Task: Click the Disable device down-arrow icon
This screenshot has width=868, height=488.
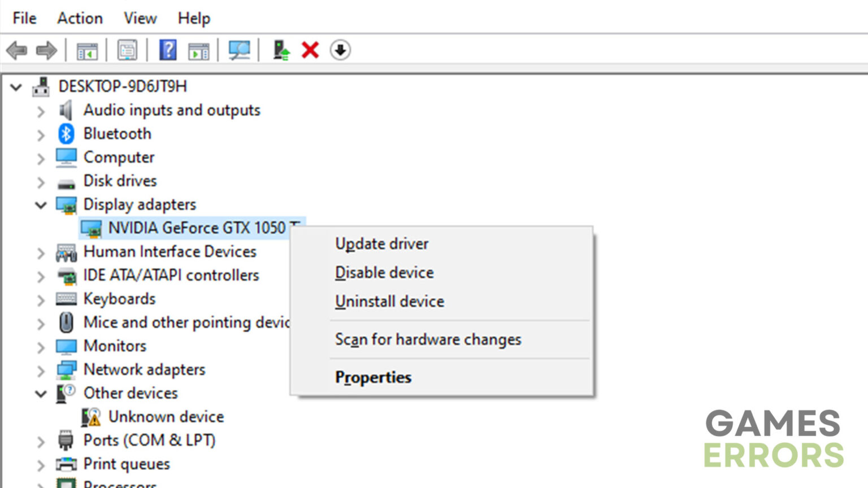Action: (340, 50)
